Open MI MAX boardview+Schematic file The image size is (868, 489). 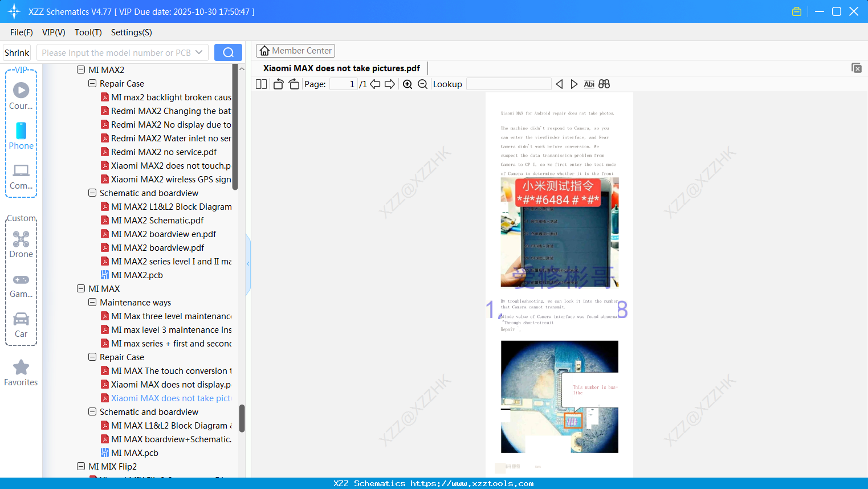tap(166, 439)
